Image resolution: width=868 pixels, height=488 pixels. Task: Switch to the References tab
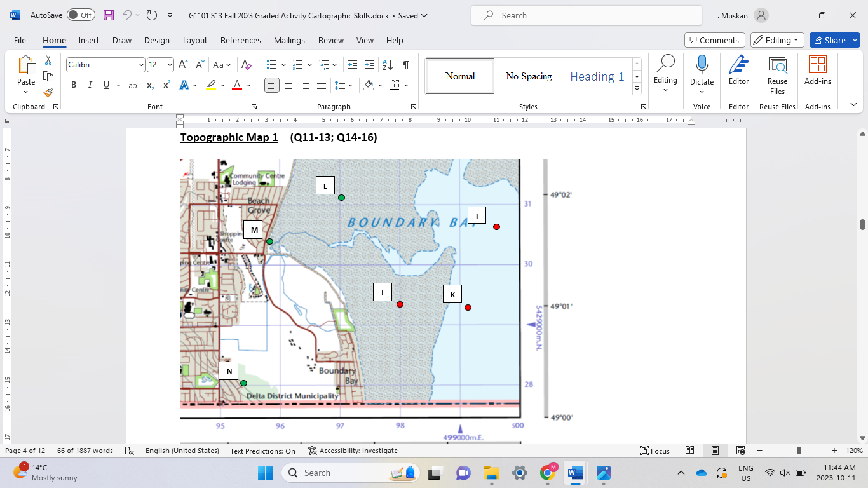tap(240, 40)
